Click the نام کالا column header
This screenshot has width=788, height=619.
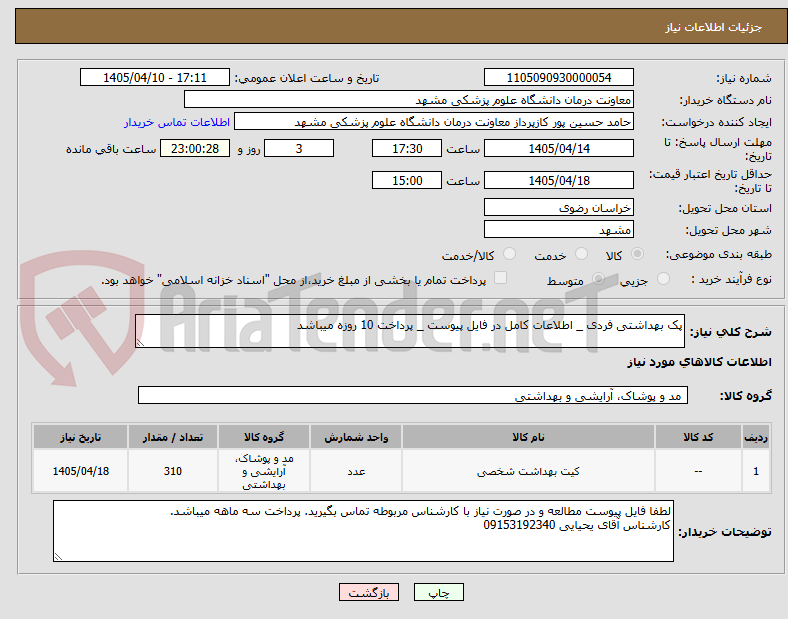[528, 437]
